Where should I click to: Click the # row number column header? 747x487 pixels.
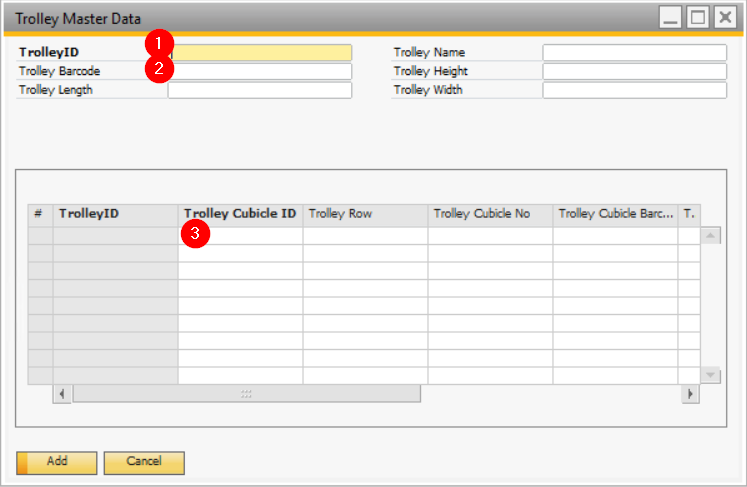click(39, 214)
